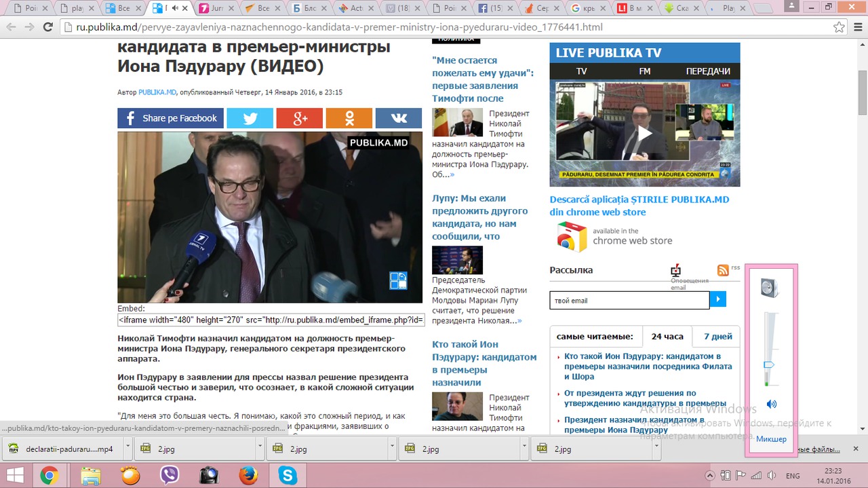The width and height of the screenshot is (868, 488).
Task: Click the Chrome Web Store badge
Action: pyautogui.click(x=614, y=238)
